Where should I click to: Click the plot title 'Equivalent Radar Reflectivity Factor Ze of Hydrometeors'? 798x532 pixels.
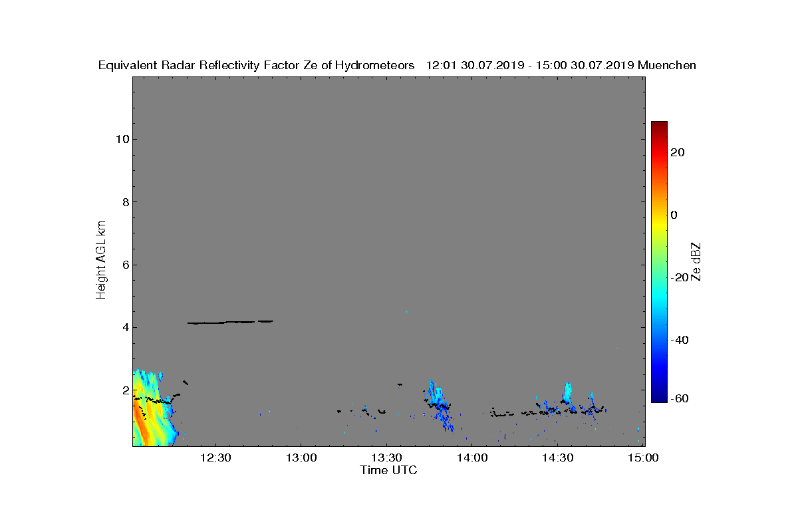[257, 65]
